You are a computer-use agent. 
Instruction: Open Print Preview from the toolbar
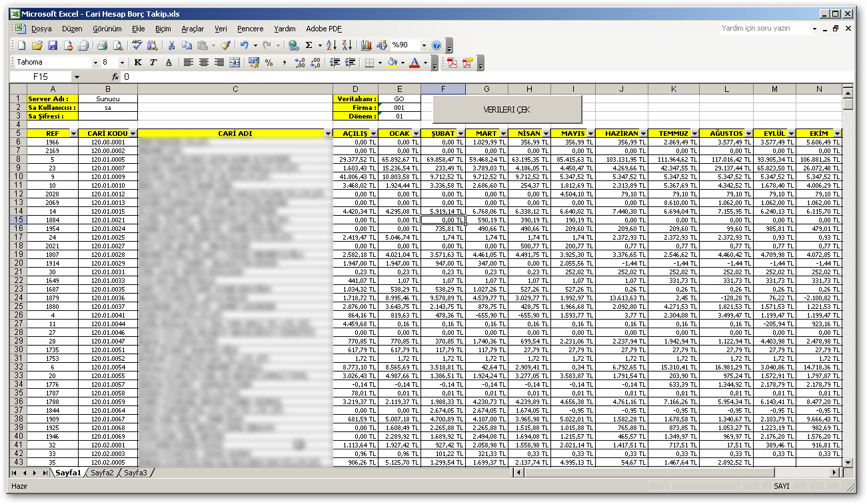117,45
